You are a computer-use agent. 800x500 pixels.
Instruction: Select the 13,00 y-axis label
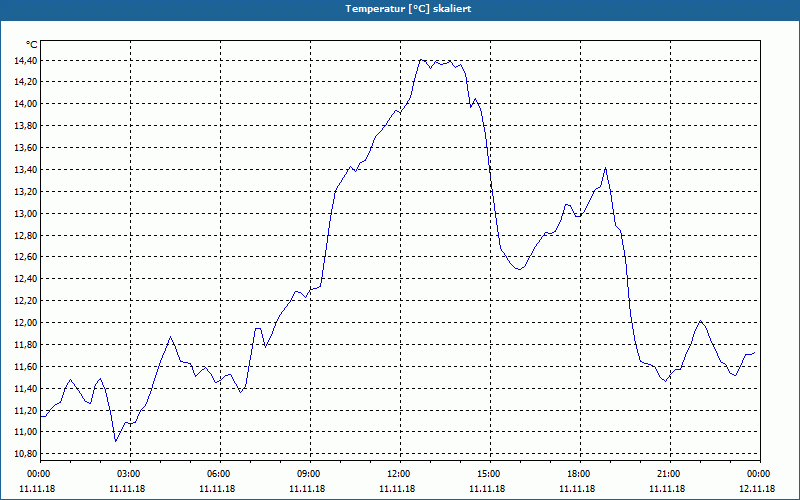pos(26,213)
